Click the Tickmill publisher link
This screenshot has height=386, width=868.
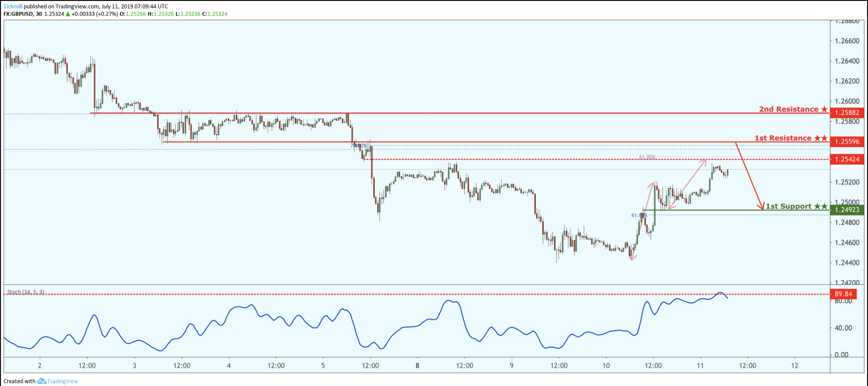pyautogui.click(x=13, y=7)
